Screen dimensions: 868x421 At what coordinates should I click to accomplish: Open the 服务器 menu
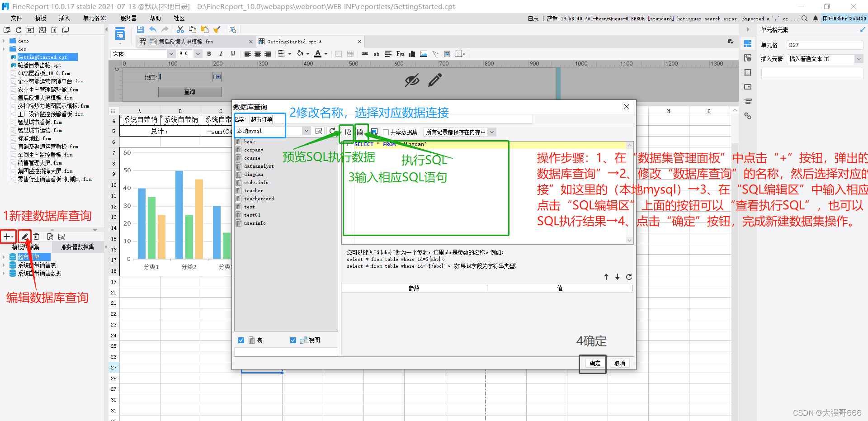click(129, 18)
